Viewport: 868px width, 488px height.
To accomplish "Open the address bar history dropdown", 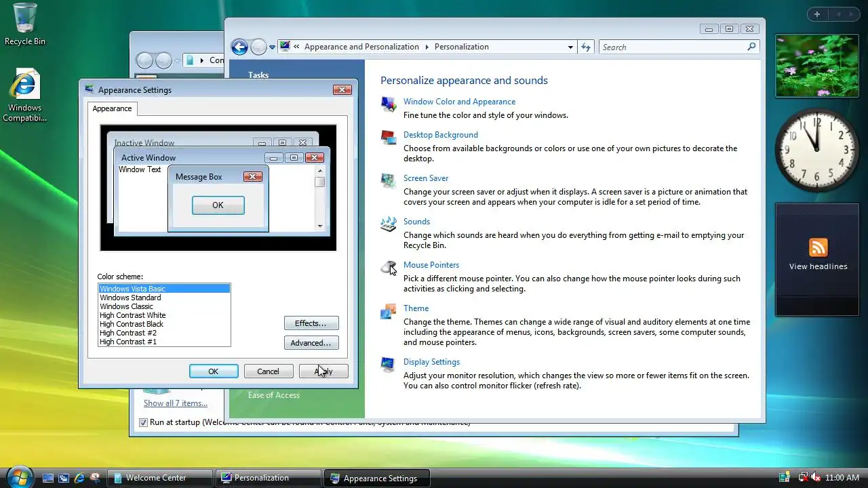I will click(570, 47).
